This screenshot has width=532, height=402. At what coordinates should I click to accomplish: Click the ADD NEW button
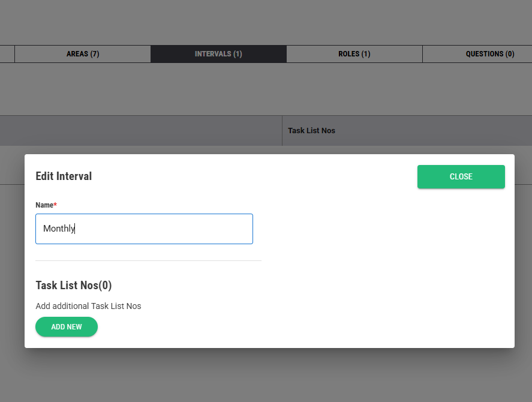click(x=67, y=327)
